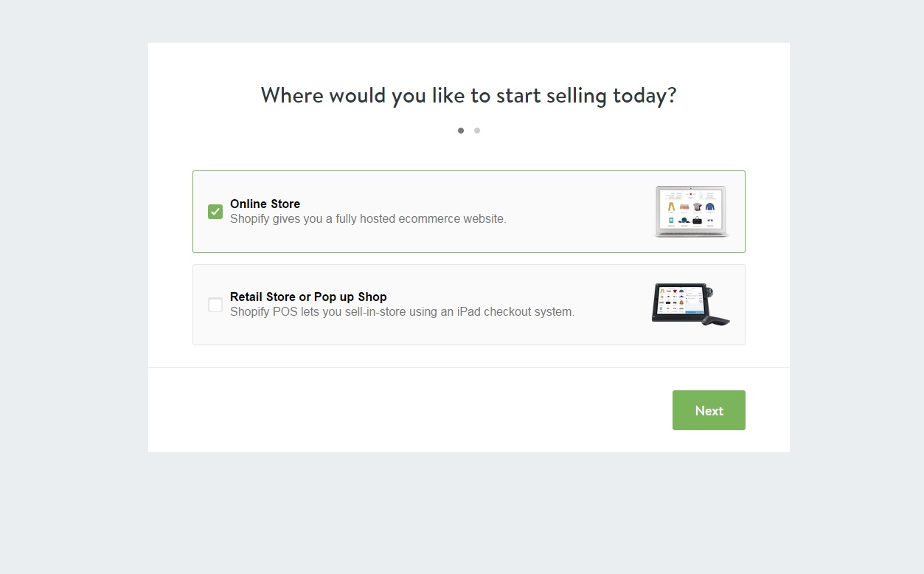924x574 pixels.
Task: Click the yellow pants product on laptop screen
Action: [x=671, y=207]
